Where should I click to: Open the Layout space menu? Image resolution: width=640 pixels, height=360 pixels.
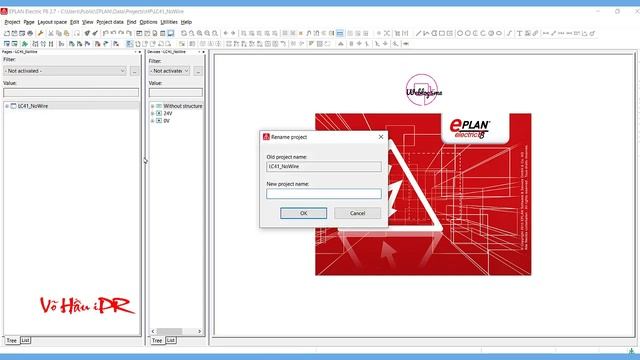(52, 22)
